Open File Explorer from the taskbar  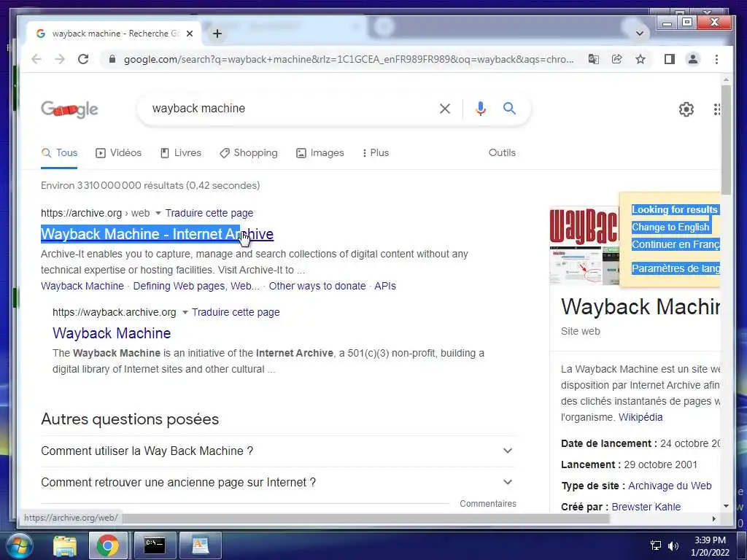click(65, 545)
